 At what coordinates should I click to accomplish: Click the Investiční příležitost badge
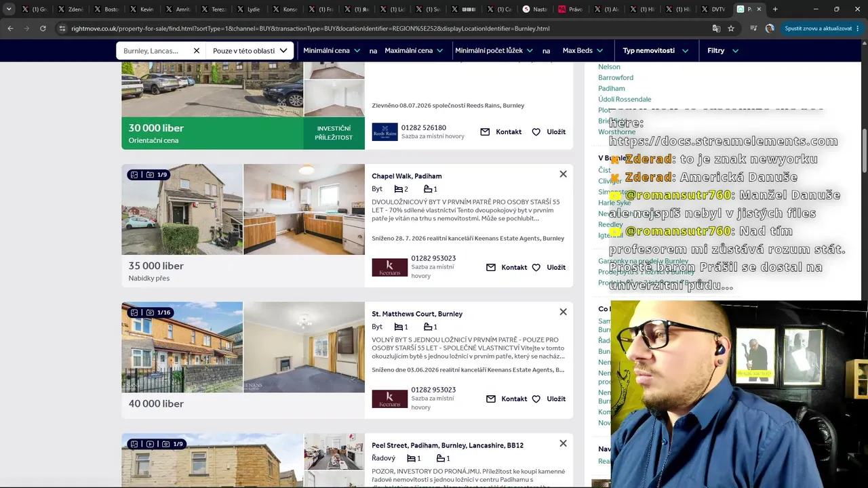334,133
